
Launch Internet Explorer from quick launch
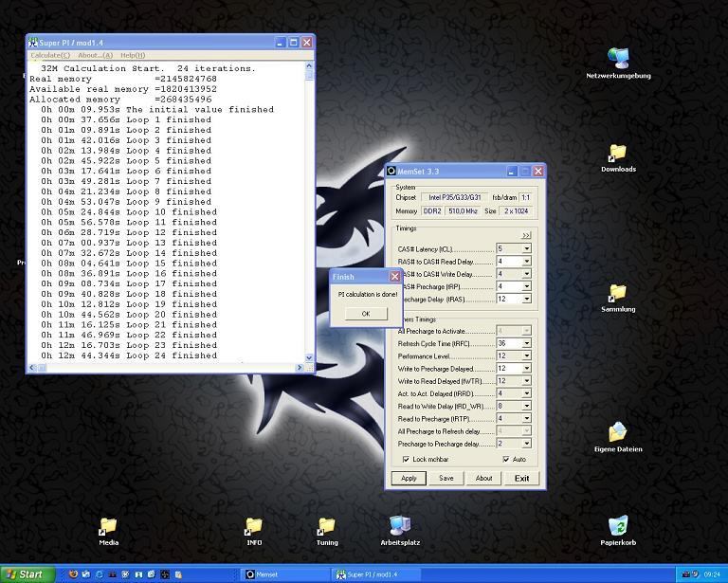click(100, 574)
